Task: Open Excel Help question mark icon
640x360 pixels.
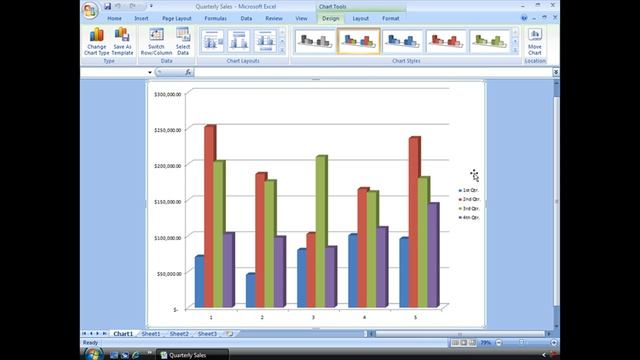Action: pyautogui.click(x=524, y=18)
